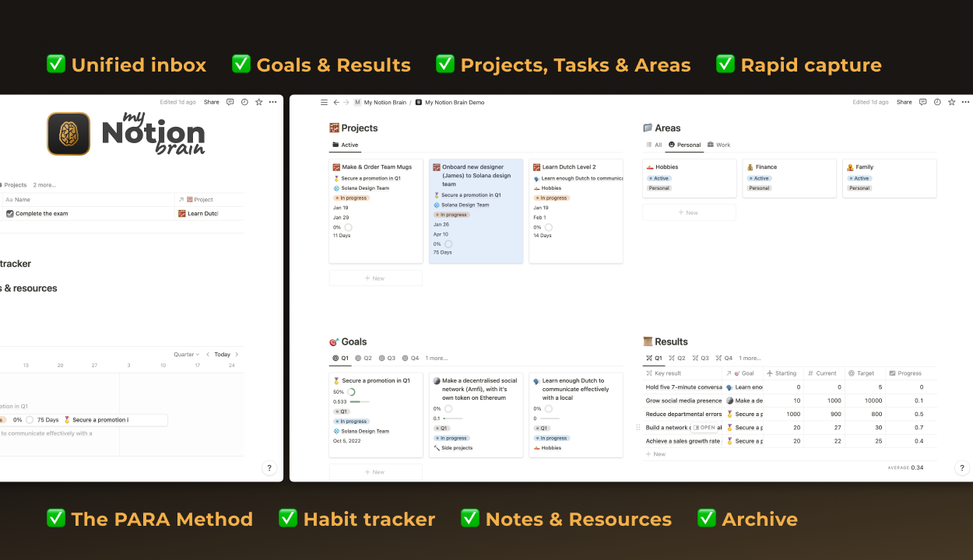Screen dimensions: 973x560
Task: Open page history clock icon in right window
Action: click(937, 102)
